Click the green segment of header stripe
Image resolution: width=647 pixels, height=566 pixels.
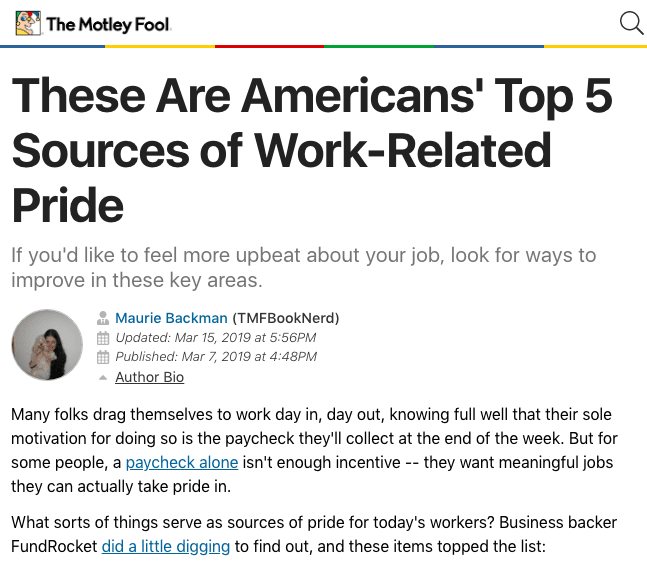379,47
